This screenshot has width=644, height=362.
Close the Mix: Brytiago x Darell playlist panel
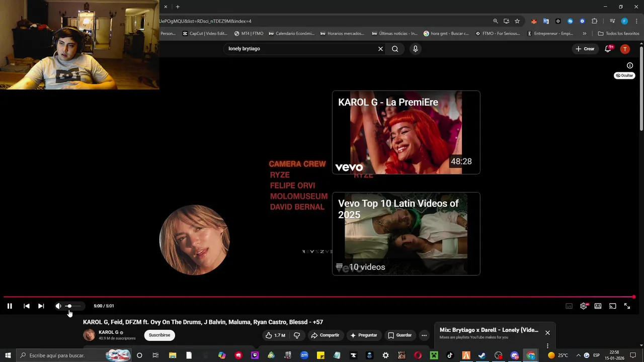coord(547,332)
